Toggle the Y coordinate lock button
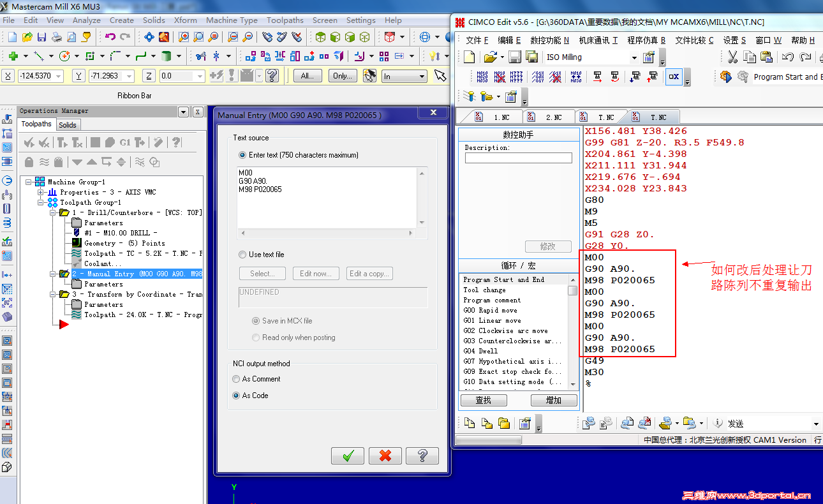The image size is (823, 504). (x=78, y=76)
